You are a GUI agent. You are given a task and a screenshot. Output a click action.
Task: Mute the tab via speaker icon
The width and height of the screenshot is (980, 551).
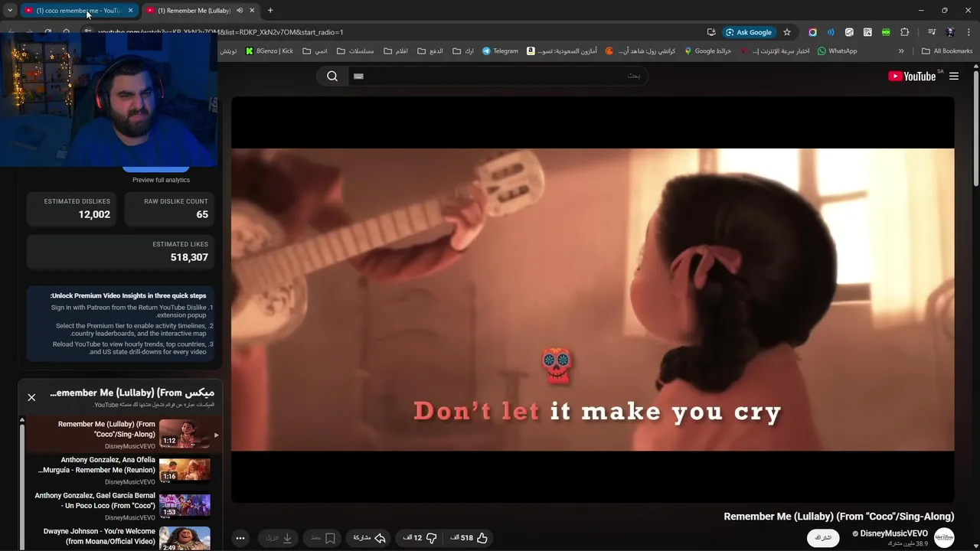click(240, 11)
